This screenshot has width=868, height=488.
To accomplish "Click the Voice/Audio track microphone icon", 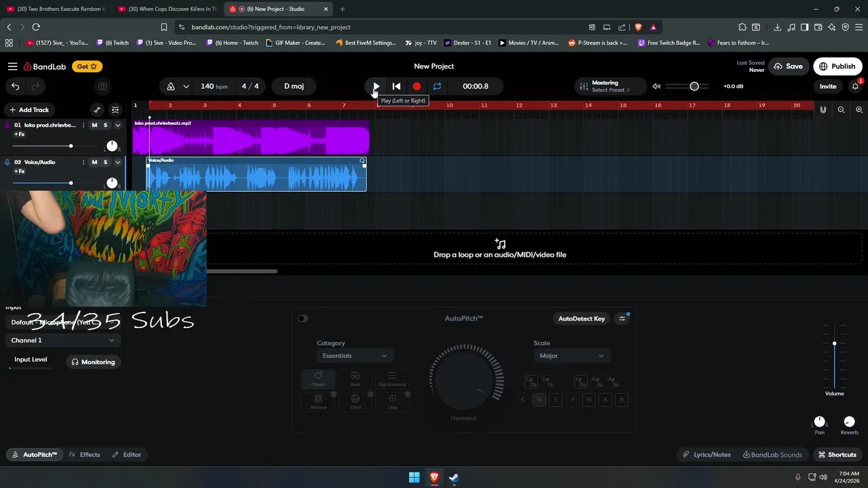I will (x=7, y=162).
